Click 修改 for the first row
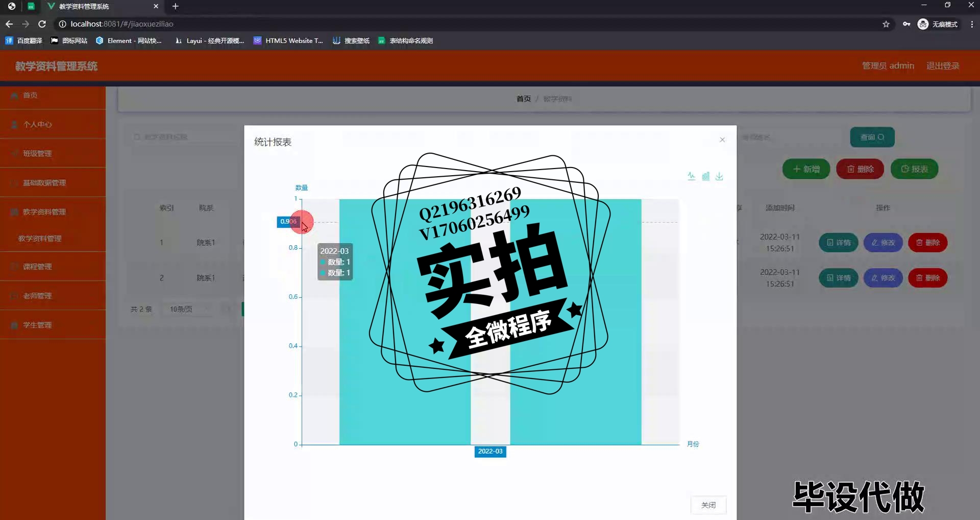 coord(883,243)
